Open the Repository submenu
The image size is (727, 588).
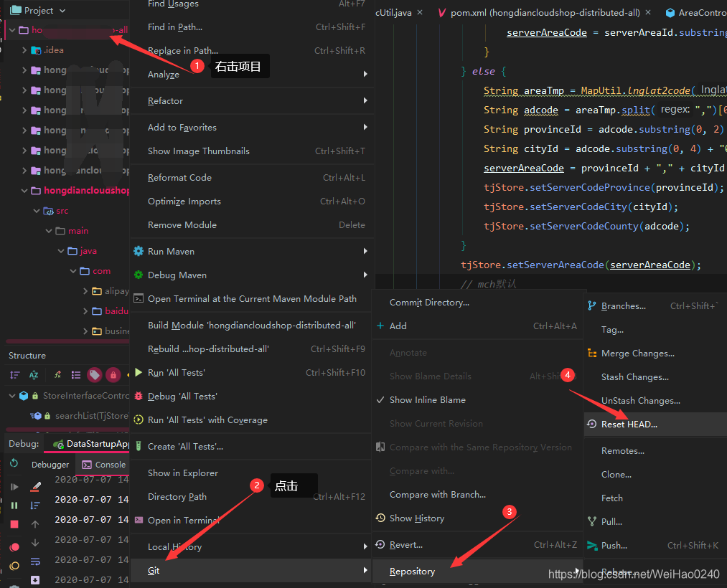tap(477, 572)
